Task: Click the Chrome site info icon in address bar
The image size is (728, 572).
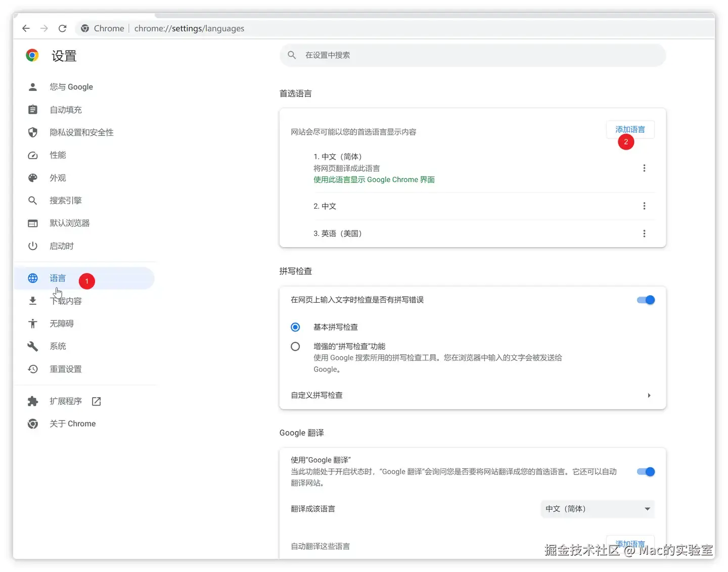Action: 85,28
